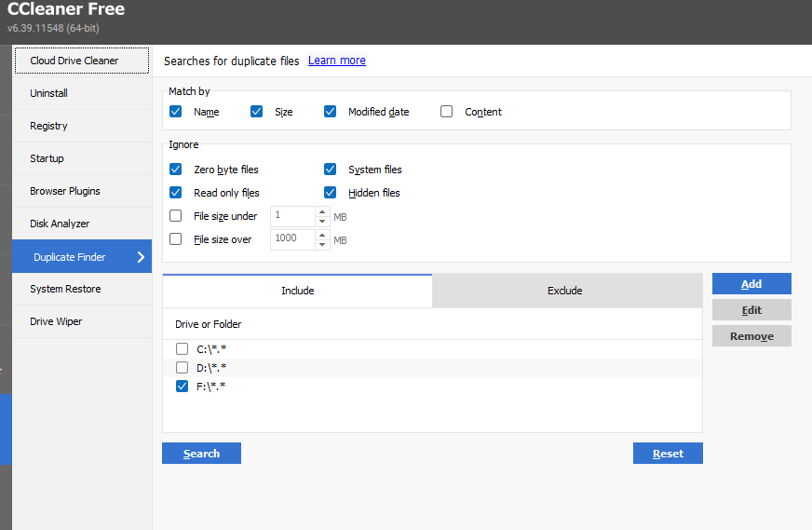
Task: Click the File size under value field
Action: point(292,216)
